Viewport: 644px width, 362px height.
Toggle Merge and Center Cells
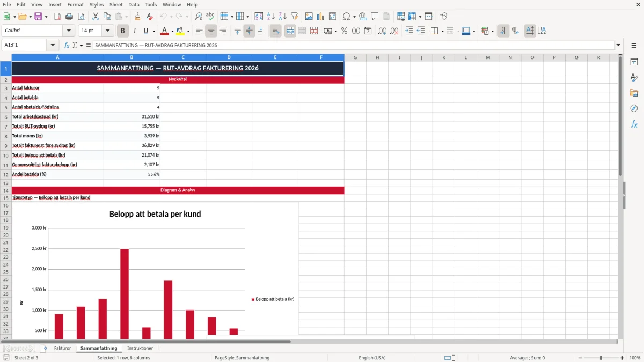290,31
